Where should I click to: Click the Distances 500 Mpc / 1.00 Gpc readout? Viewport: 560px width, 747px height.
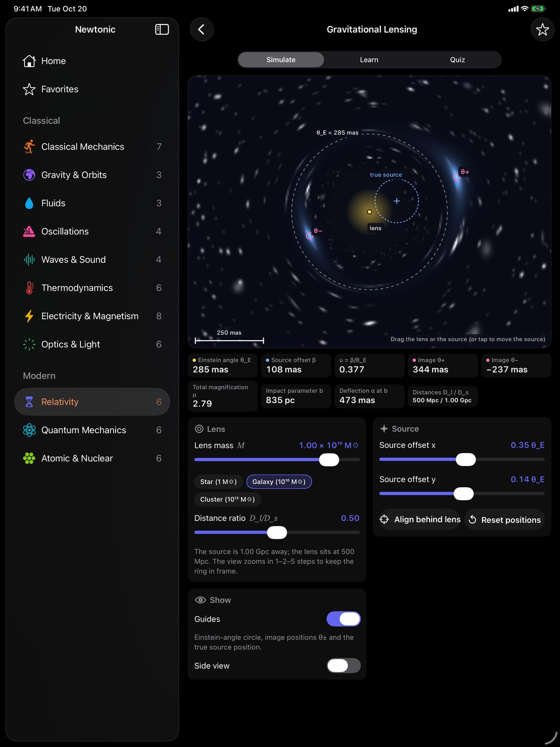(x=442, y=396)
